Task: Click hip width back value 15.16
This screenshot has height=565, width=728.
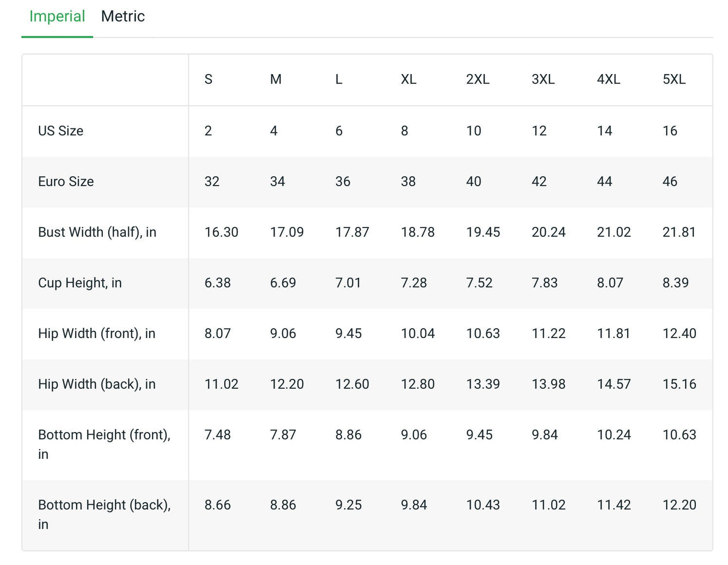Action: click(679, 384)
